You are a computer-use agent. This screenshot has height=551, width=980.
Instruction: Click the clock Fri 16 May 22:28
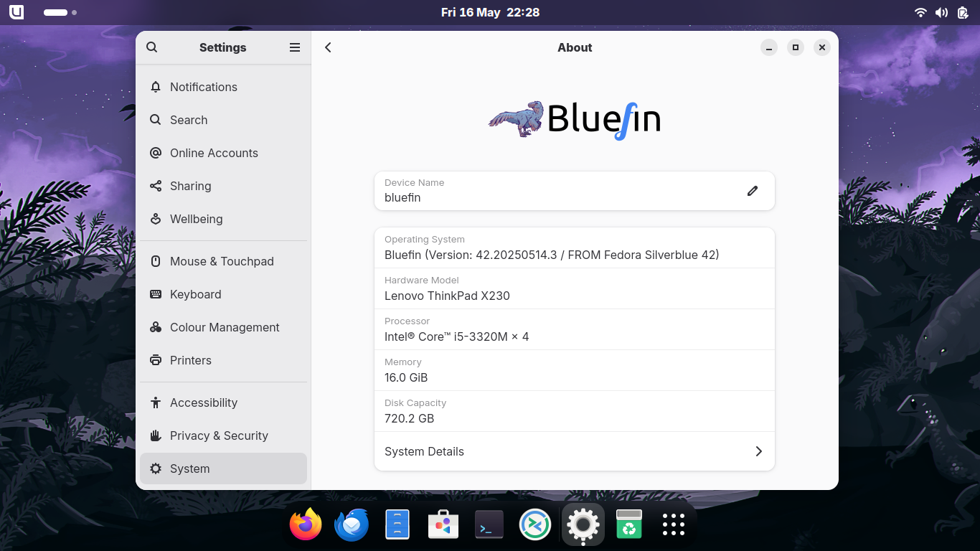point(490,12)
